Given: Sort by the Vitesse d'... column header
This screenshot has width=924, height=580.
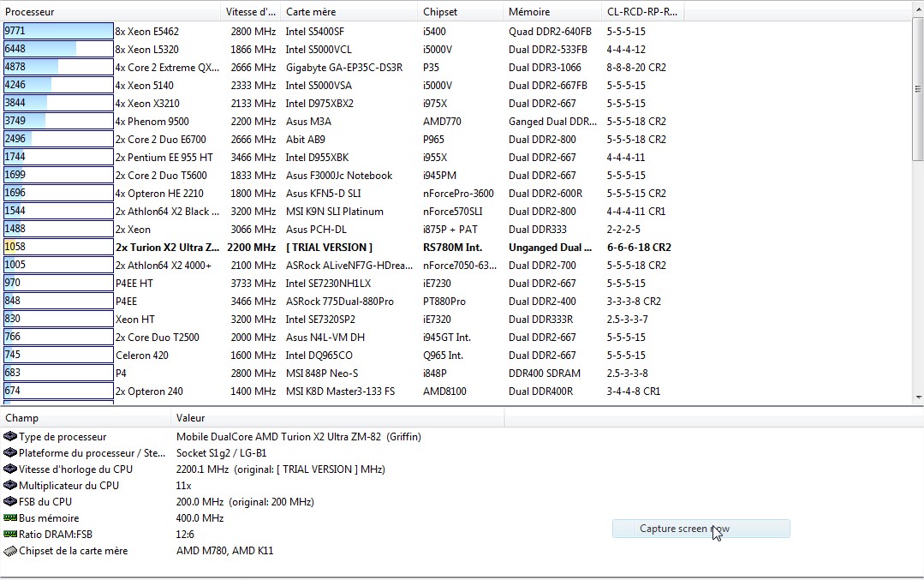Looking at the screenshot, I should (251, 12).
